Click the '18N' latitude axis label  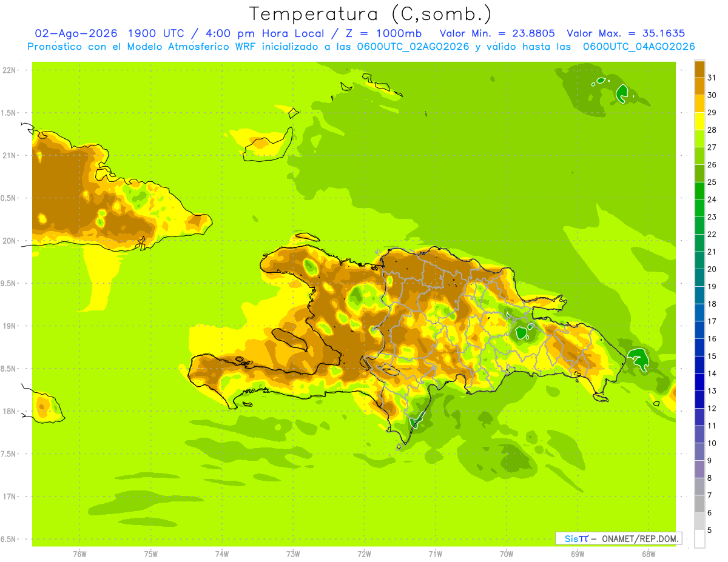point(9,412)
